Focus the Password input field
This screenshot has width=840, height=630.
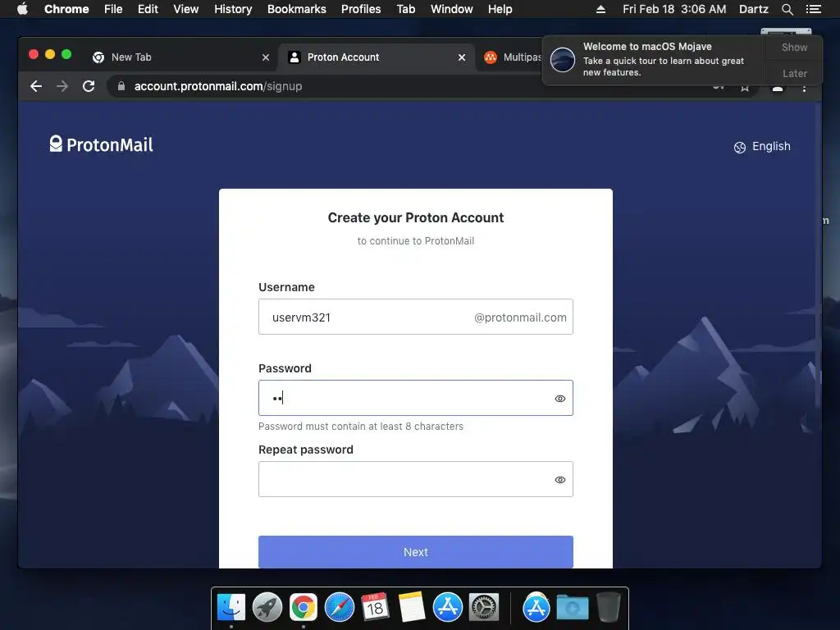(x=416, y=398)
